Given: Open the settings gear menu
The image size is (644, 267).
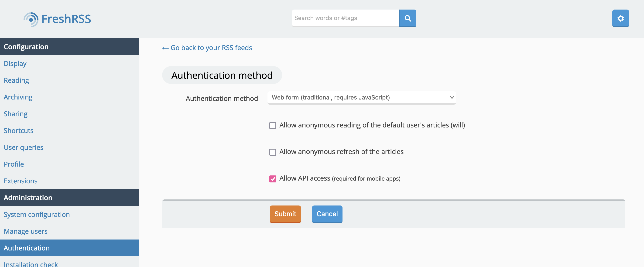Looking at the screenshot, I should (620, 18).
